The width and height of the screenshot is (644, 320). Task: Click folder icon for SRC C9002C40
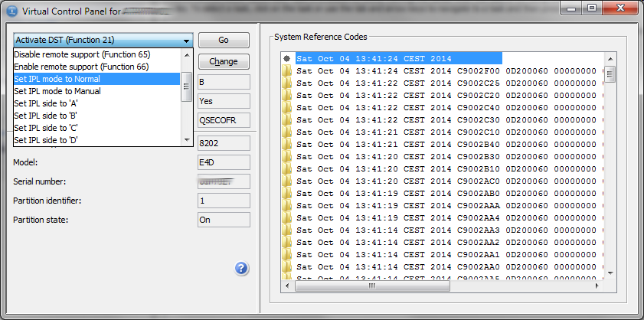tap(286, 108)
